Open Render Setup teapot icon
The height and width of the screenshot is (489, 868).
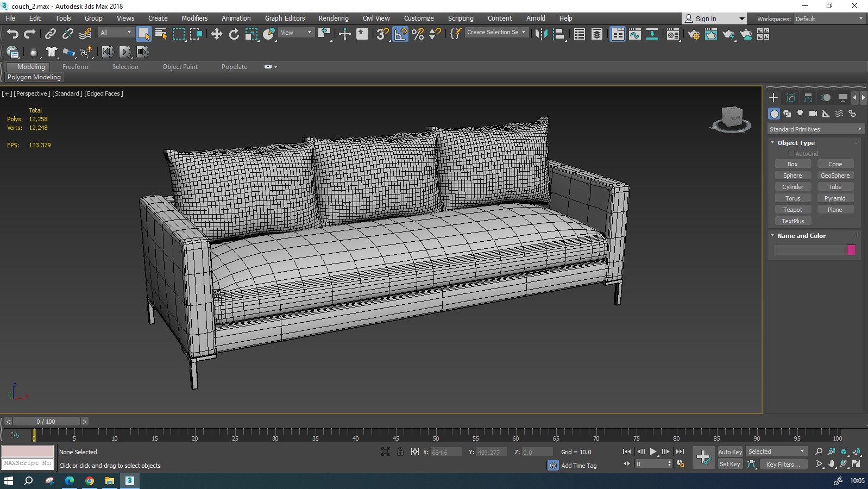(694, 34)
